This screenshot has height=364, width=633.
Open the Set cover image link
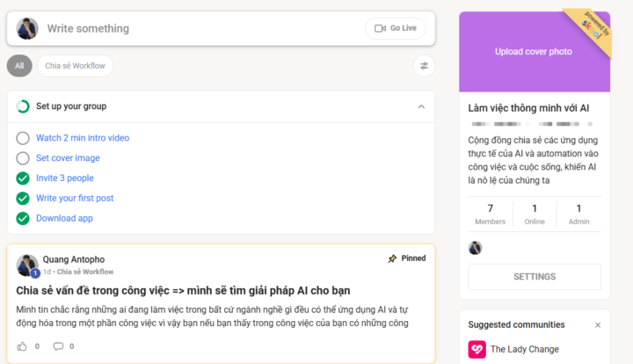point(68,158)
